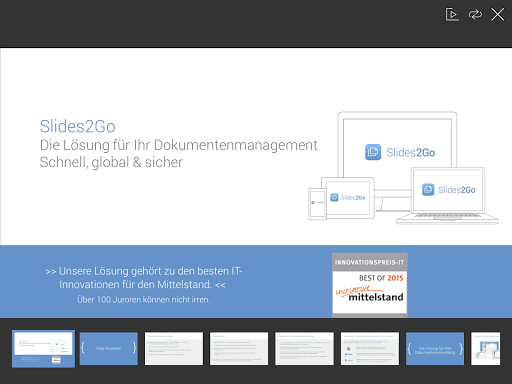Open the 'Daily Business' slide thumbnail
This screenshot has width=512, height=384.
click(109, 348)
